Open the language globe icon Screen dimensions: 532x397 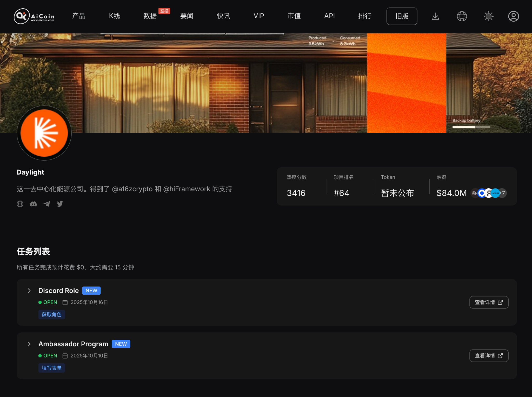[462, 16]
